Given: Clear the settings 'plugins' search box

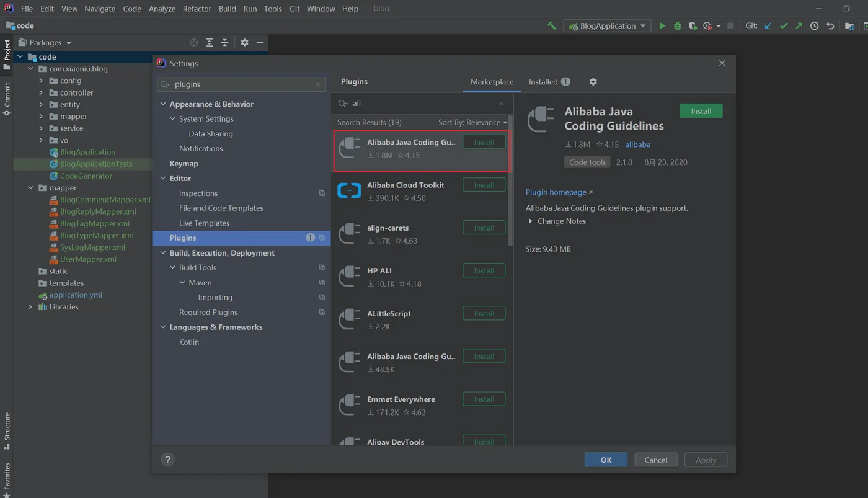Looking at the screenshot, I should pos(317,84).
